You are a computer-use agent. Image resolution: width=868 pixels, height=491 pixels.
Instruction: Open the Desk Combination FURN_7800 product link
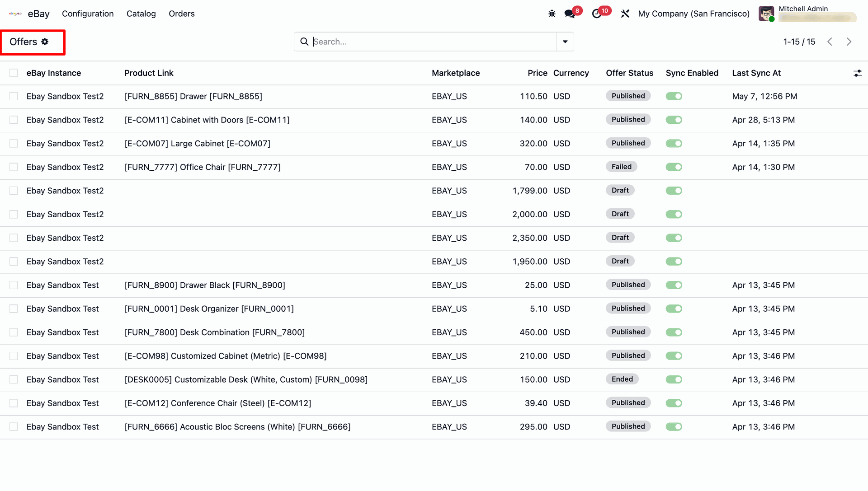[x=214, y=332]
